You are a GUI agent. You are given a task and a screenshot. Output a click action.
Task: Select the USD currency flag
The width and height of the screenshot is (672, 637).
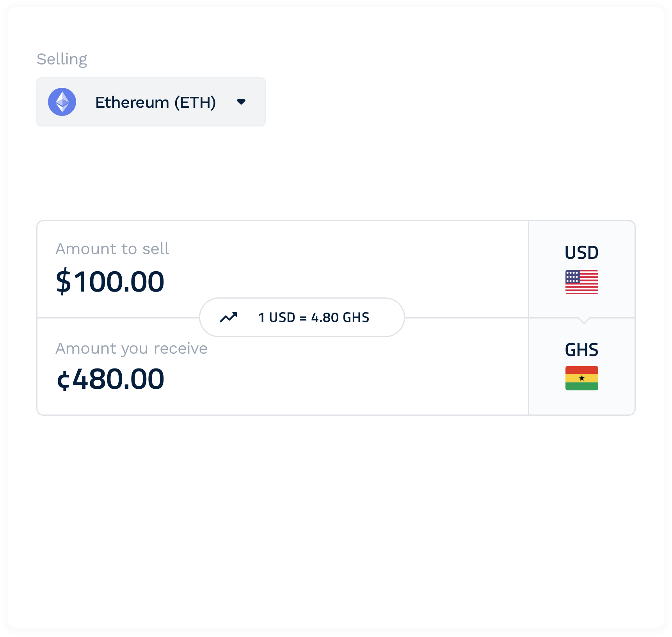[x=581, y=281]
